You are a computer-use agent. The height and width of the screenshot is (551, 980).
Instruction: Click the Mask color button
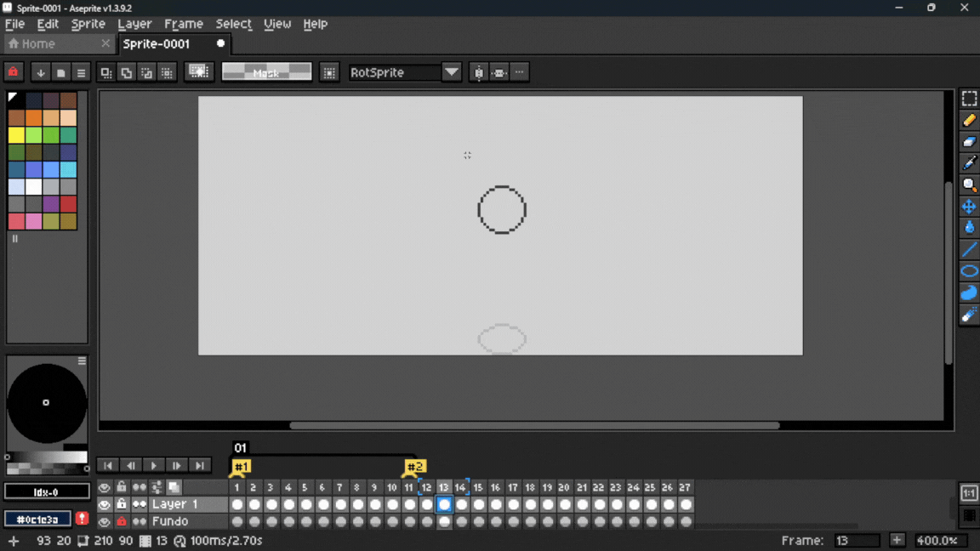pyautogui.click(x=266, y=71)
